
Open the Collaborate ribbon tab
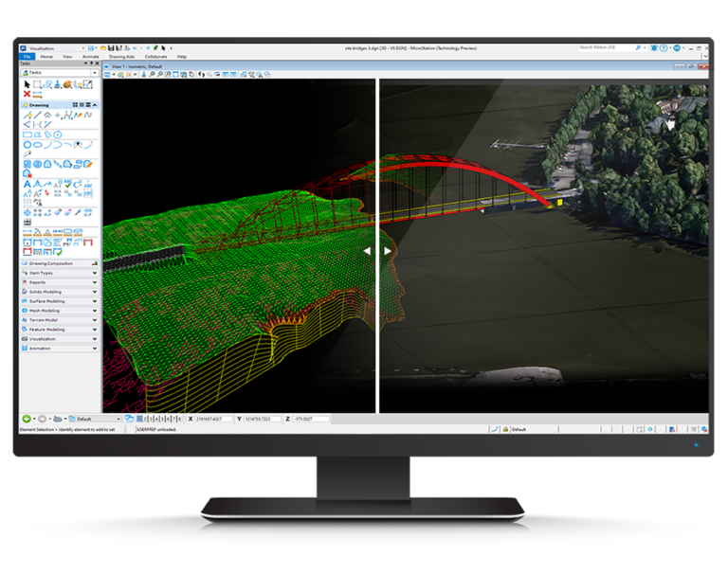pyautogui.click(x=155, y=57)
